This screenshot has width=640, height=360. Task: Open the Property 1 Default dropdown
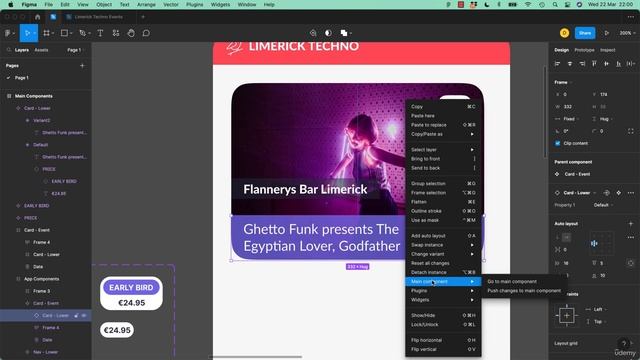[x=603, y=205]
